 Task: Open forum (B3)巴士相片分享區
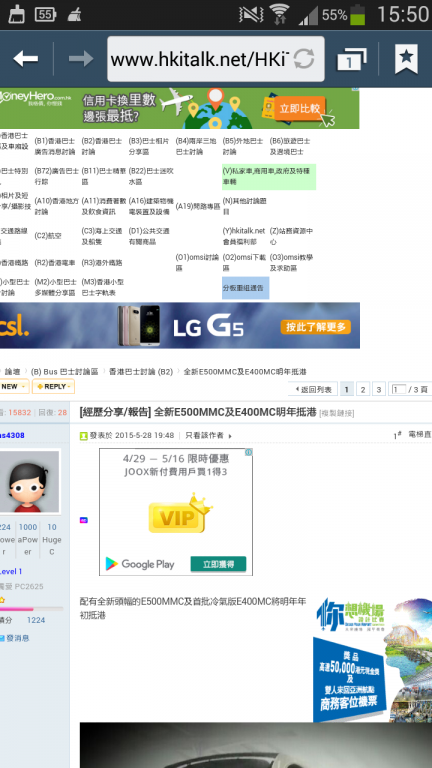point(149,146)
